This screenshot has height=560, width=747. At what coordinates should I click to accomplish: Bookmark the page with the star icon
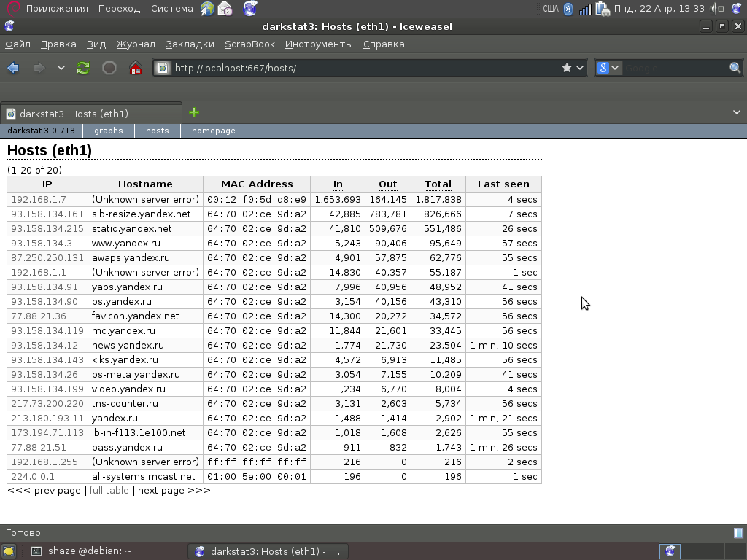pyautogui.click(x=567, y=68)
